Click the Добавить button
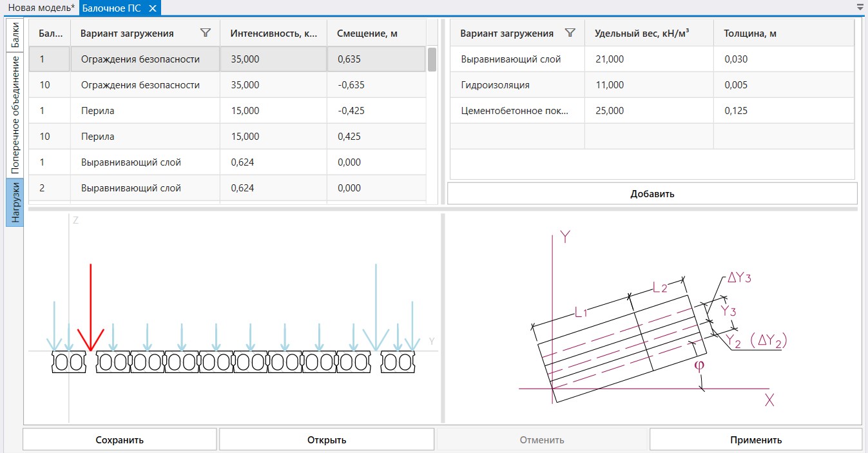 click(x=652, y=193)
